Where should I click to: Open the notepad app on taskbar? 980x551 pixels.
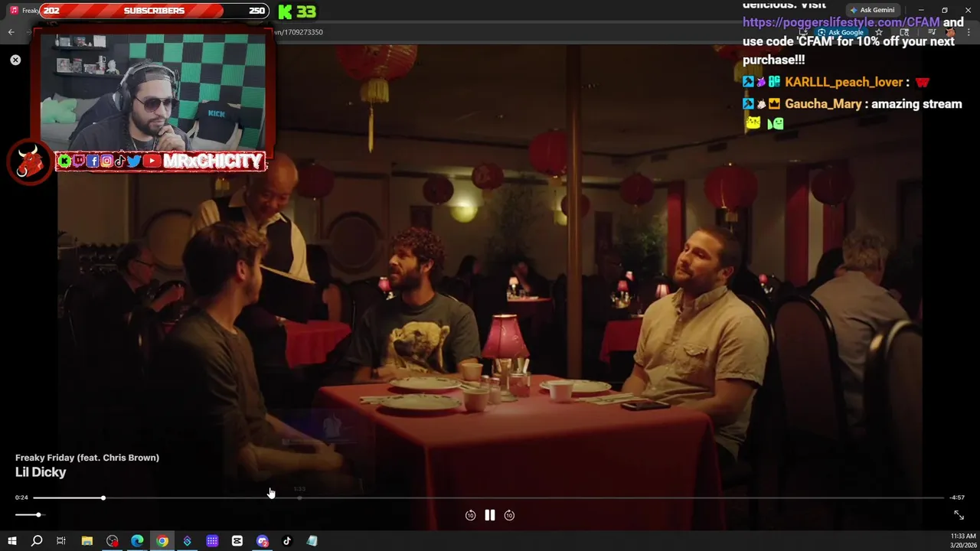(x=312, y=541)
